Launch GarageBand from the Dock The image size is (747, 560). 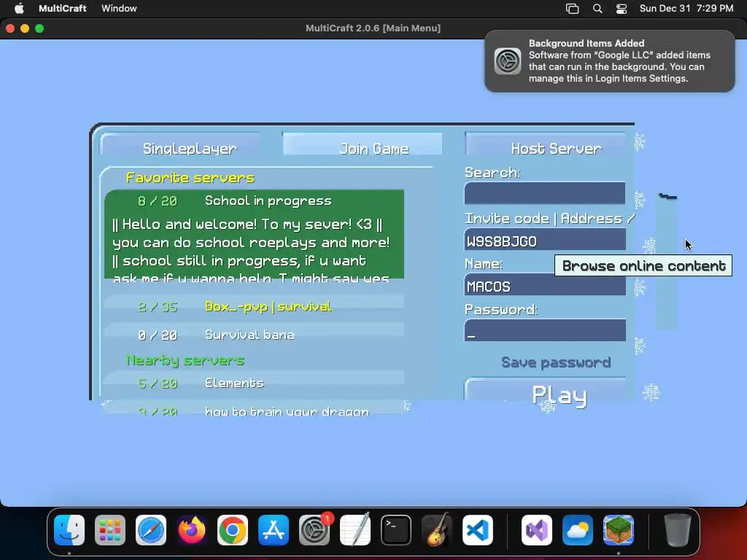[x=437, y=530]
